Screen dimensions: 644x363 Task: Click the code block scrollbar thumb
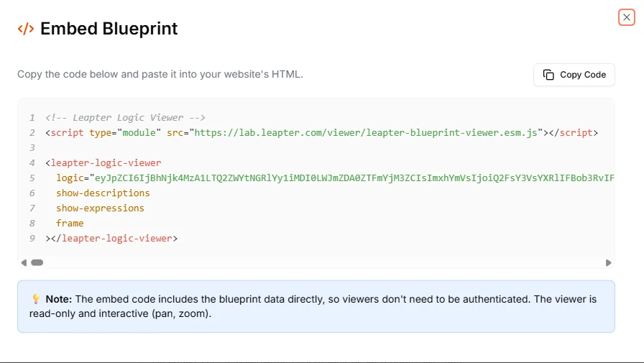tap(37, 263)
